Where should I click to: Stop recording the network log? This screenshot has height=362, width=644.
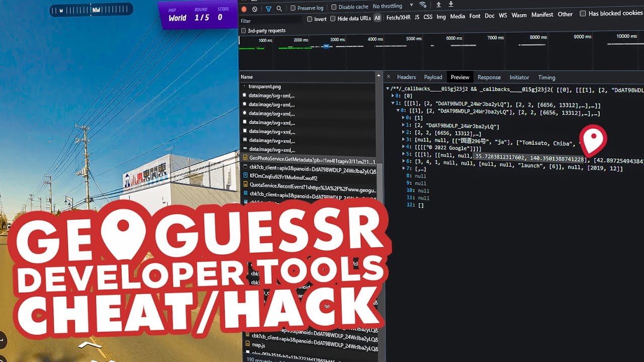[244, 9]
